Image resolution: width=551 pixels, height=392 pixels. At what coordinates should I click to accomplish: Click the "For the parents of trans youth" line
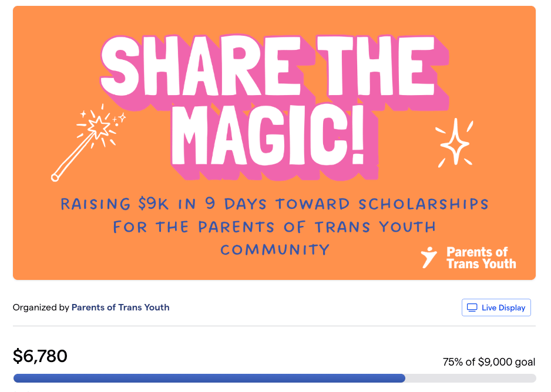pyautogui.click(x=274, y=227)
